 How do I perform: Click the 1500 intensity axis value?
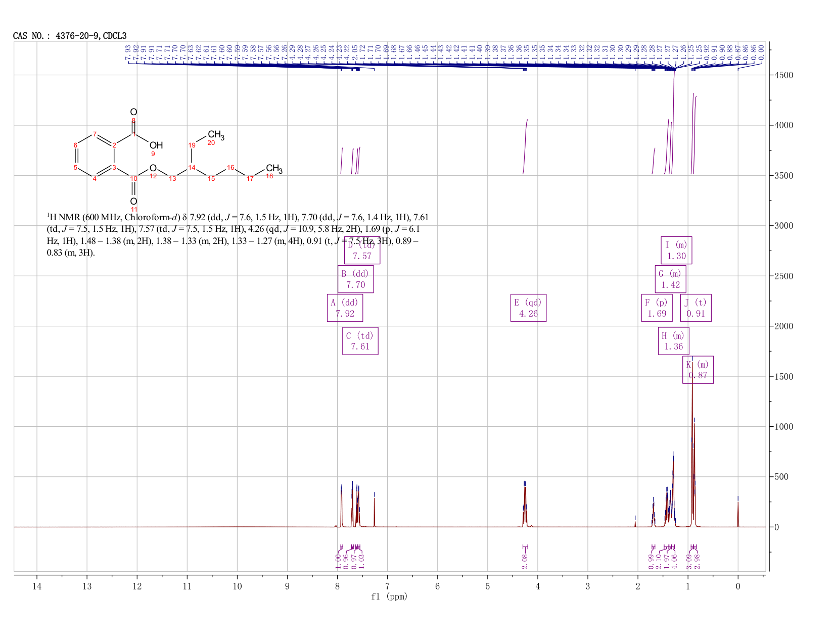[x=783, y=376]
